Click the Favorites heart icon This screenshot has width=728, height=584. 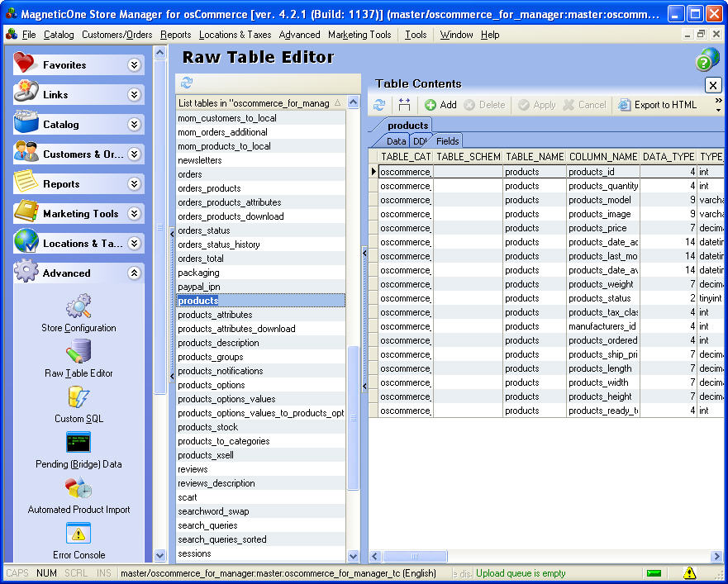click(24, 63)
